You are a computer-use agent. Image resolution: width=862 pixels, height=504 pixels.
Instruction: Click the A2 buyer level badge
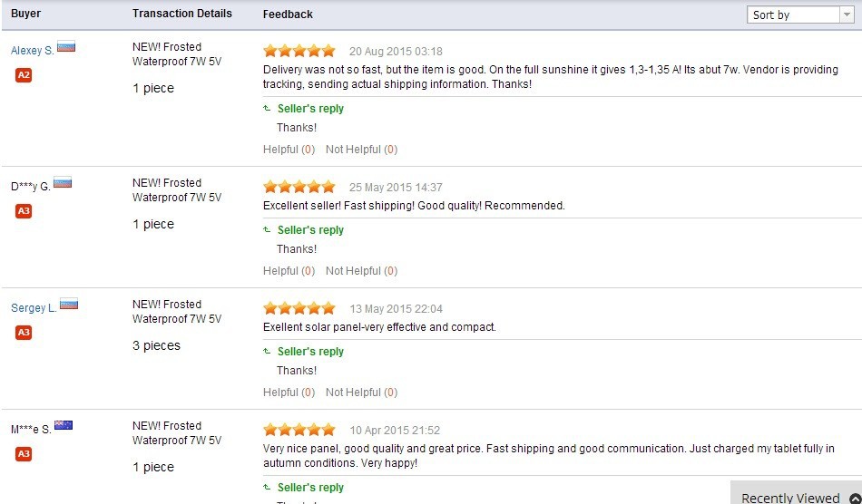(x=24, y=75)
